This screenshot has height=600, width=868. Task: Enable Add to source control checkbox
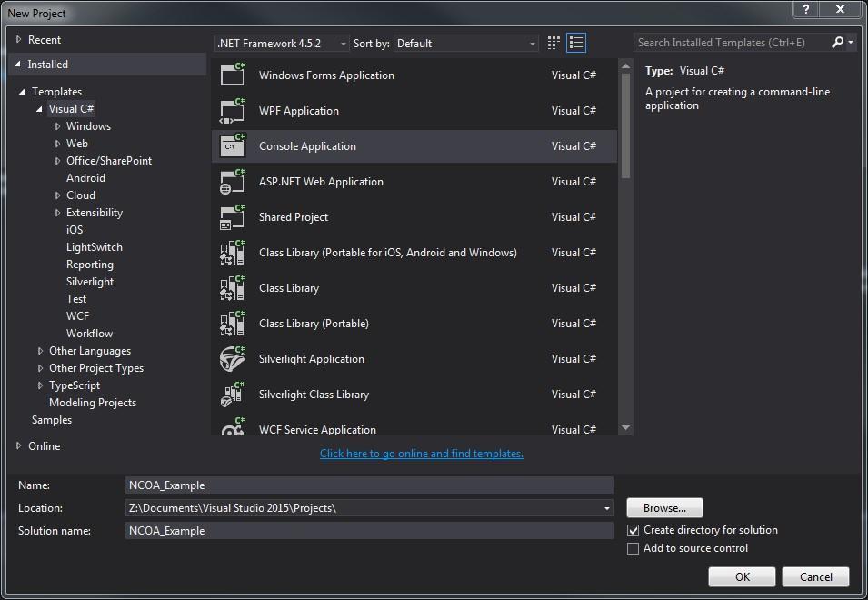(x=634, y=548)
